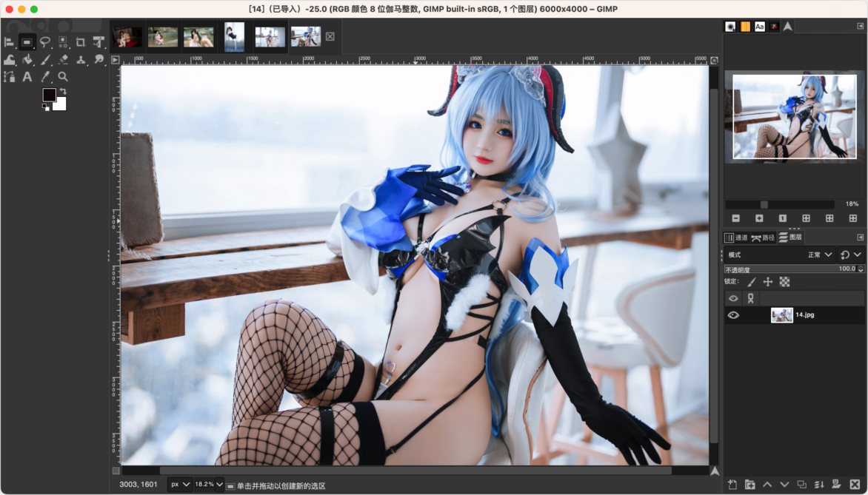868x495 pixels.
Task: Select the Free Select lasso tool
Action: [x=45, y=42]
